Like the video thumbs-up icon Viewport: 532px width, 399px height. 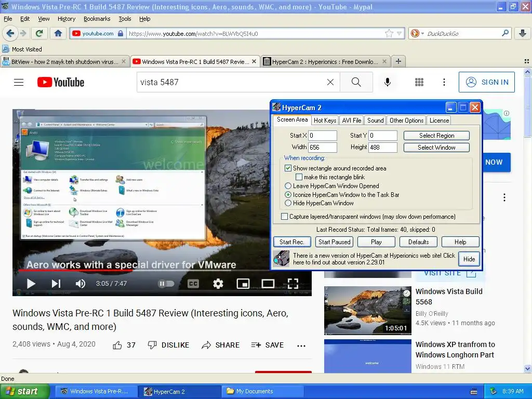tap(117, 345)
